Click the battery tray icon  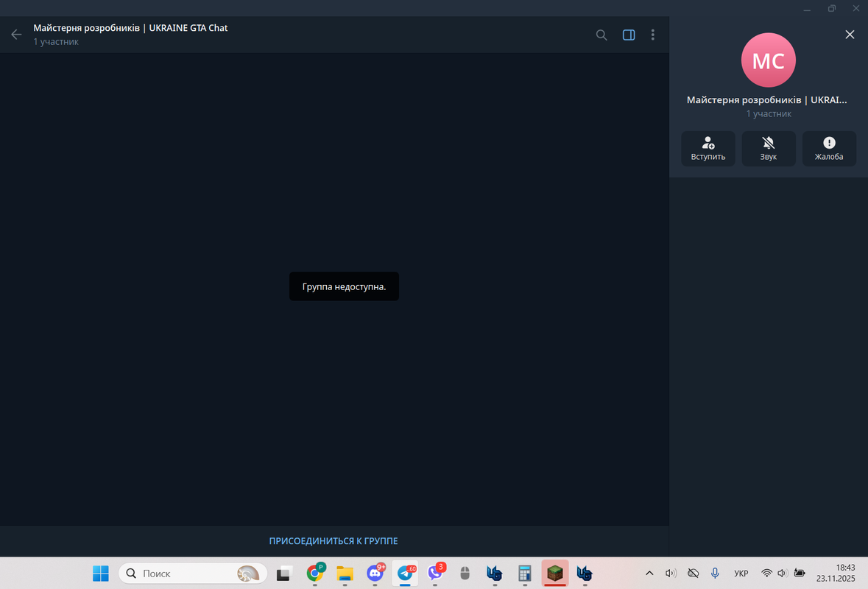[x=800, y=573]
